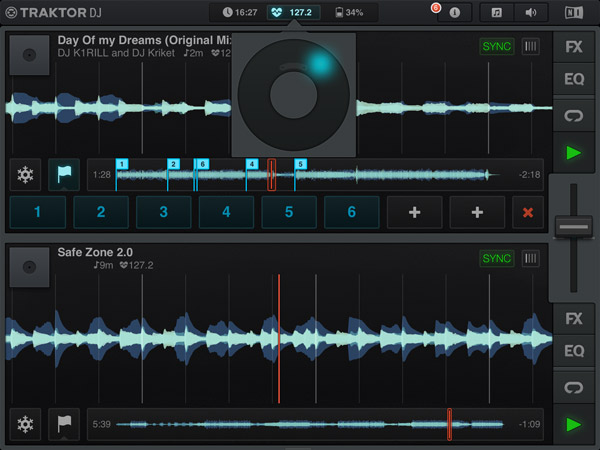This screenshot has height=450, width=600.
Task: Tap bottom deck cue flag icon
Action: click(x=64, y=424)
